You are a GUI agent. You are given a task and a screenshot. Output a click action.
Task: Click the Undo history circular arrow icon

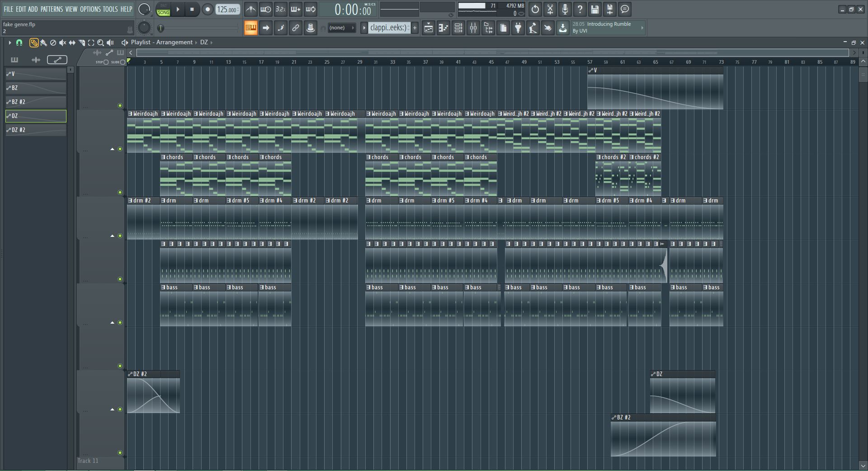click(x=535, y=9)
